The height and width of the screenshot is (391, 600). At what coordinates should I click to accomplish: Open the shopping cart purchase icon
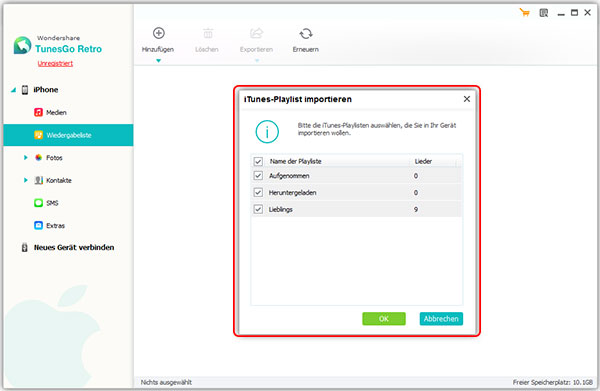point(525,13)
